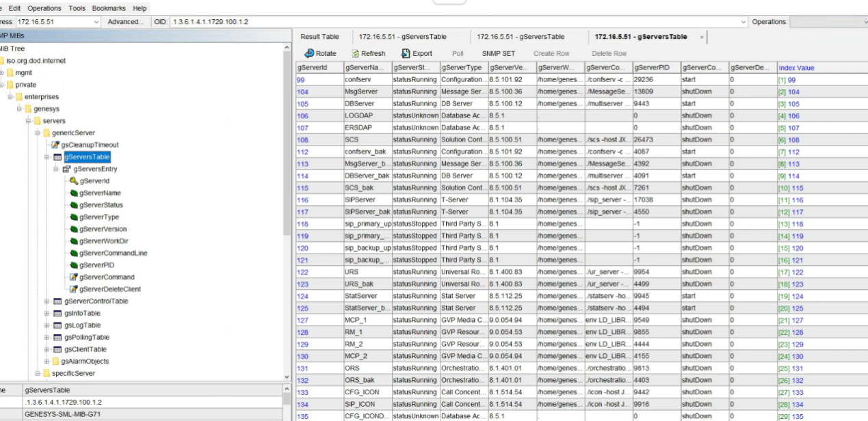
Task: Switch to the Result Table tab
Action: 319,37
